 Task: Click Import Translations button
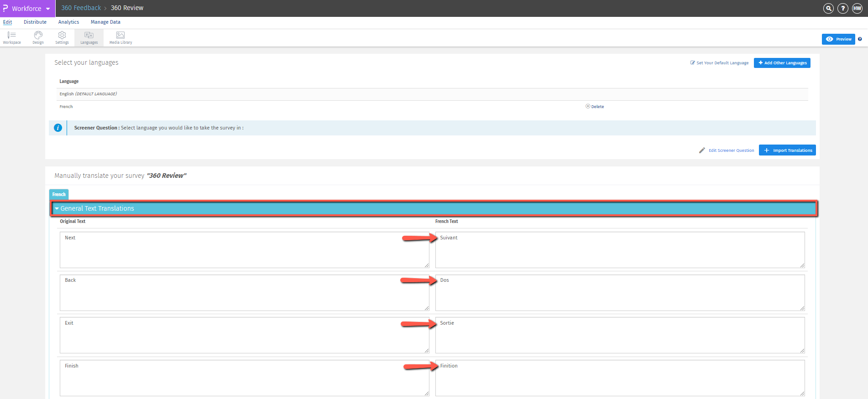click(x=787, y=150)
